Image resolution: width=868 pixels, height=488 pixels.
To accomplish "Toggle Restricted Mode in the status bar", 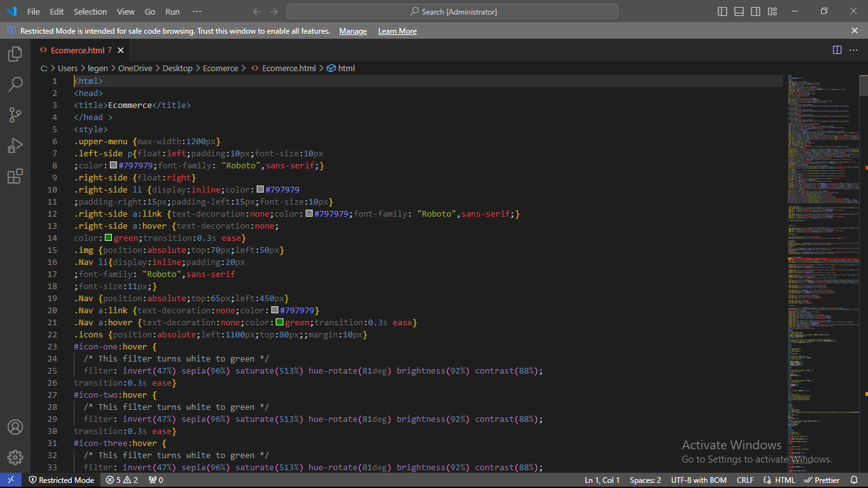I will tap(62, 480).
